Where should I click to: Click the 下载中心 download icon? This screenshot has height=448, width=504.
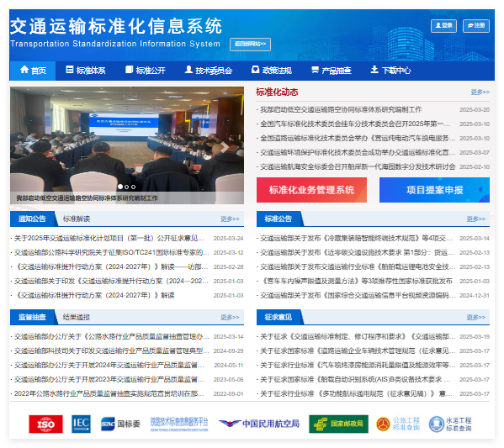click(374, 70)
